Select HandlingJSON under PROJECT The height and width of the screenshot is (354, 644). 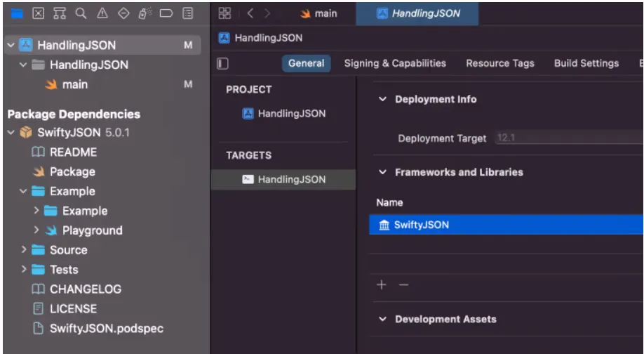[x=284, y=114]
